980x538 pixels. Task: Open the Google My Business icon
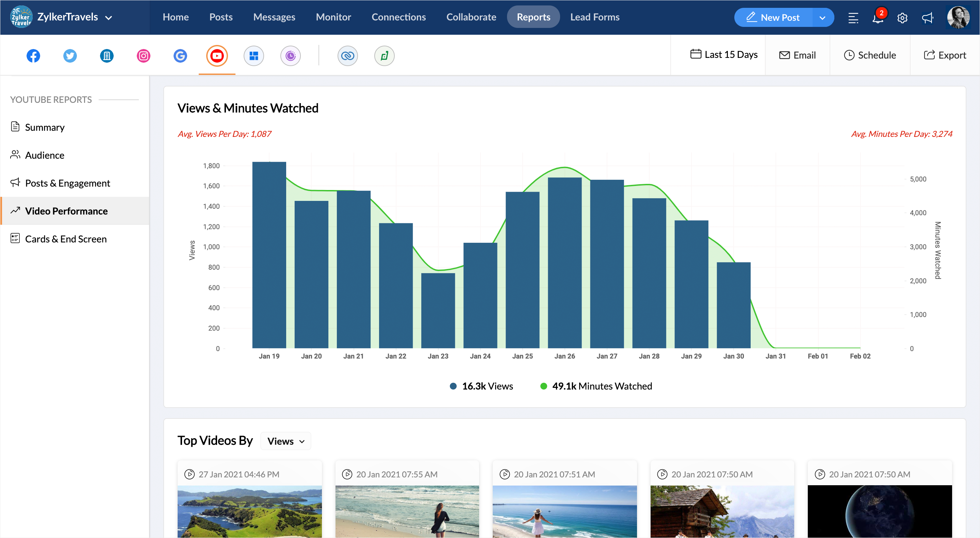(180, 56)
